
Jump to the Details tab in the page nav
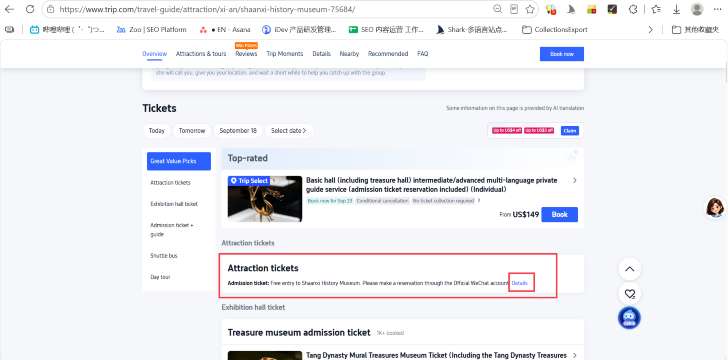click(x=321, y=54)
